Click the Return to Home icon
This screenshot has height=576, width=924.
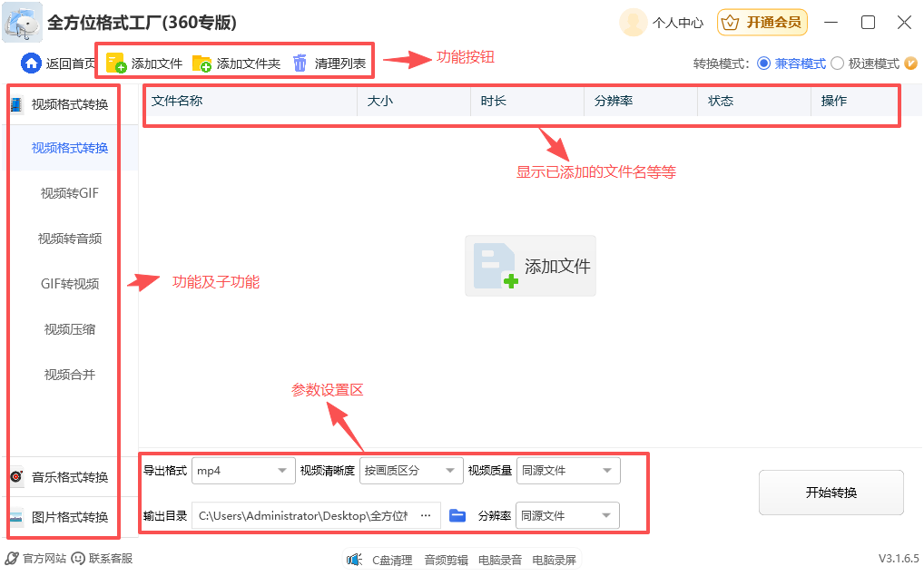32,63
